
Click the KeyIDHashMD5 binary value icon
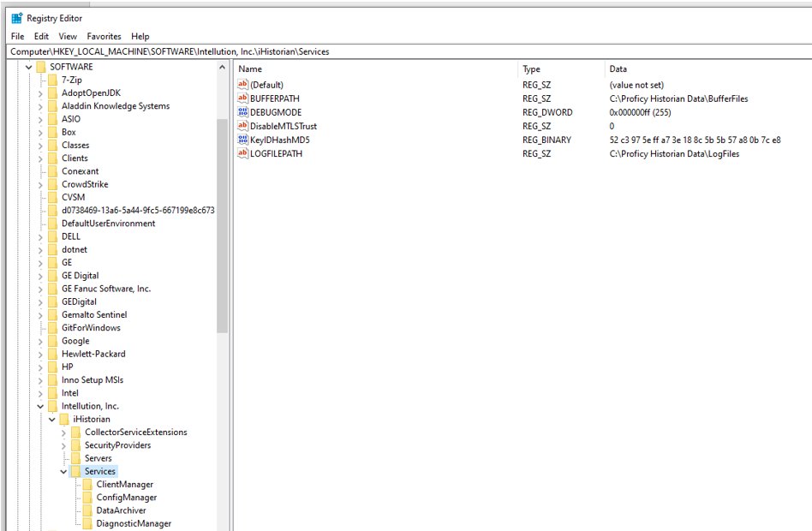click(243, 140)
